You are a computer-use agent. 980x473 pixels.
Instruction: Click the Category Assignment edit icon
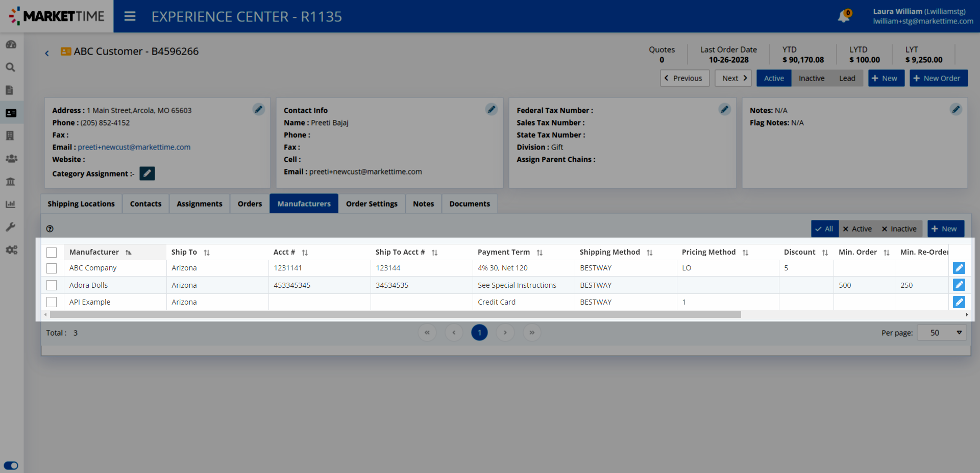pyautogui.click(x=147, y=173)
